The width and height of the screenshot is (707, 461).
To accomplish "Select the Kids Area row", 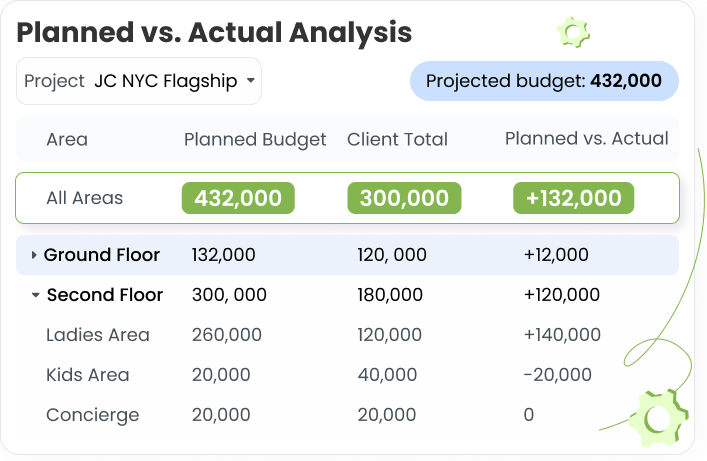I will coord(347,375).
